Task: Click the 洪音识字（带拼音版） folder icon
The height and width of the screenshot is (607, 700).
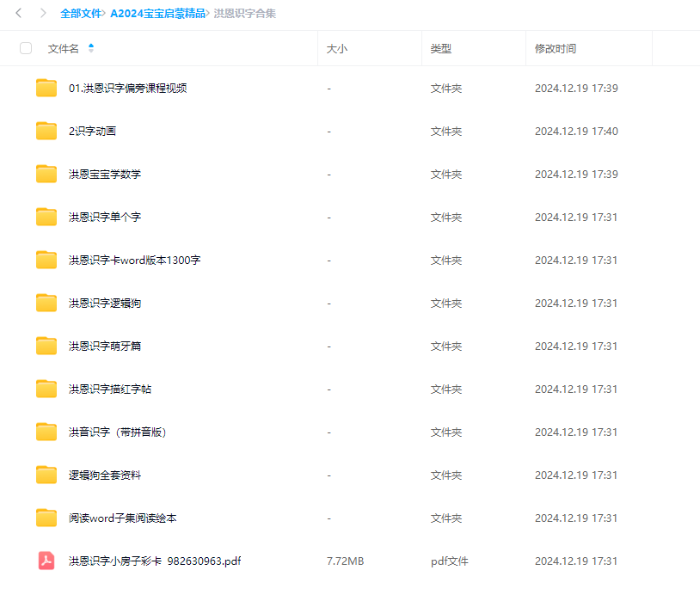Action: (x=46, y=432)
